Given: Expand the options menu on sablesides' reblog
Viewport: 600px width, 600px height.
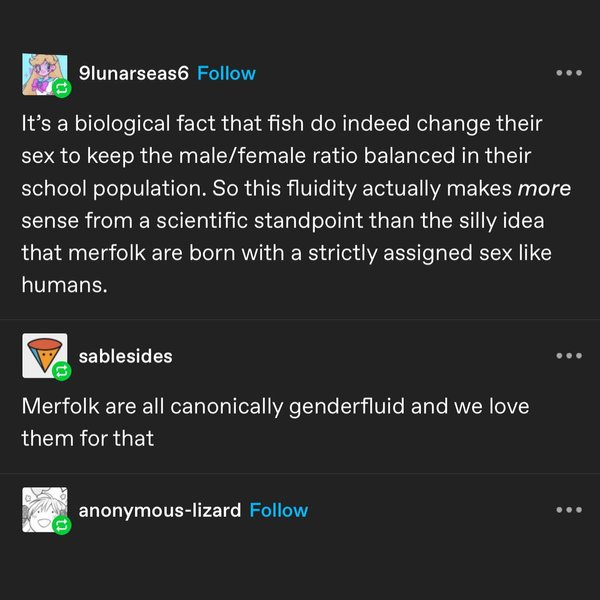Looking at the screenshot, I should tap(568, 356).
